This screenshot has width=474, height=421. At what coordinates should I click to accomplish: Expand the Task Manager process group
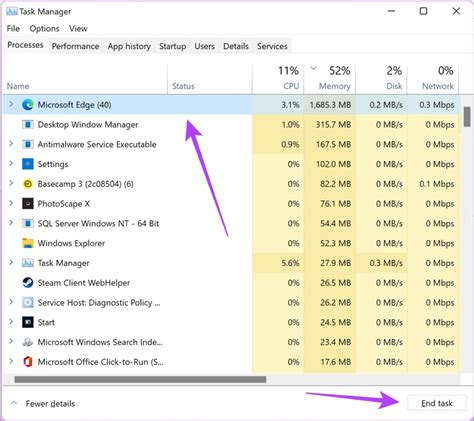(x=11, y=262)
